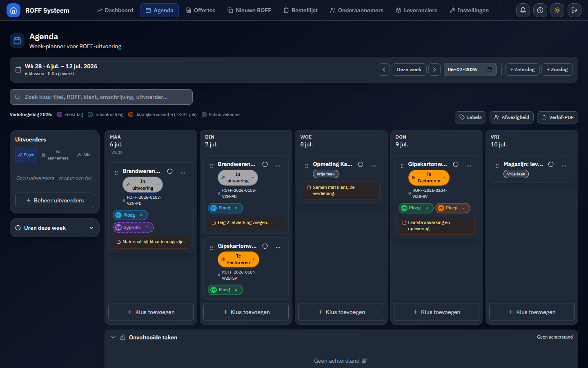Expand Uren deze week panel

coord(55,228)
